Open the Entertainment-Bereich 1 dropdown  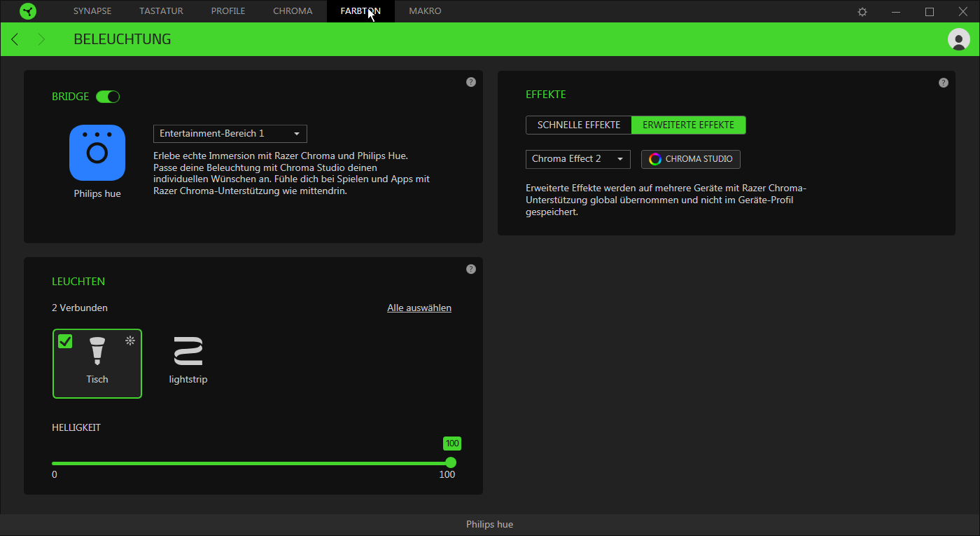click(x=230, y=134)
